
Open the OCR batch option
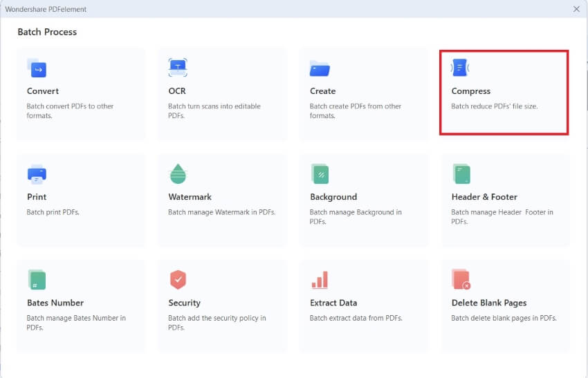tap(223, 94)
